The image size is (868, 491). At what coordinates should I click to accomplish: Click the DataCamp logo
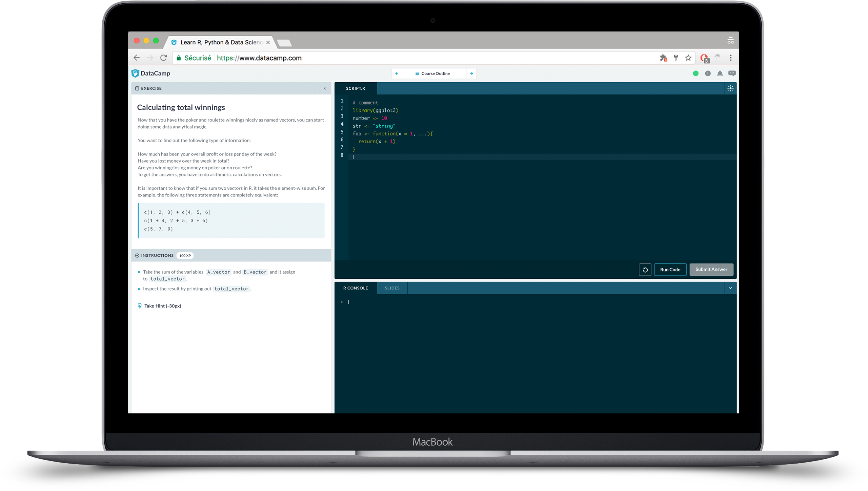pyautogui.click(x=150, y=73)
